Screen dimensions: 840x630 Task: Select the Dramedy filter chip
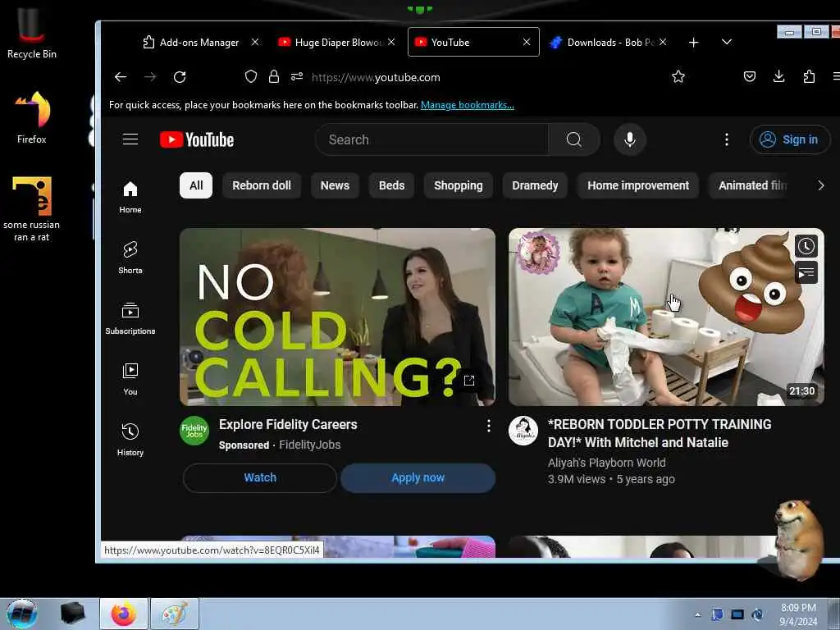click(x=535, y=185)
